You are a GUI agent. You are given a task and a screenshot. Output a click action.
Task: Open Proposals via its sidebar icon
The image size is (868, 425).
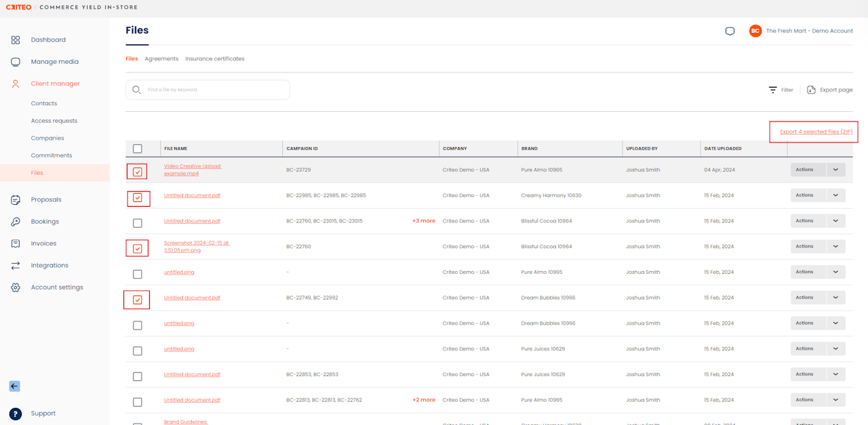16,200
